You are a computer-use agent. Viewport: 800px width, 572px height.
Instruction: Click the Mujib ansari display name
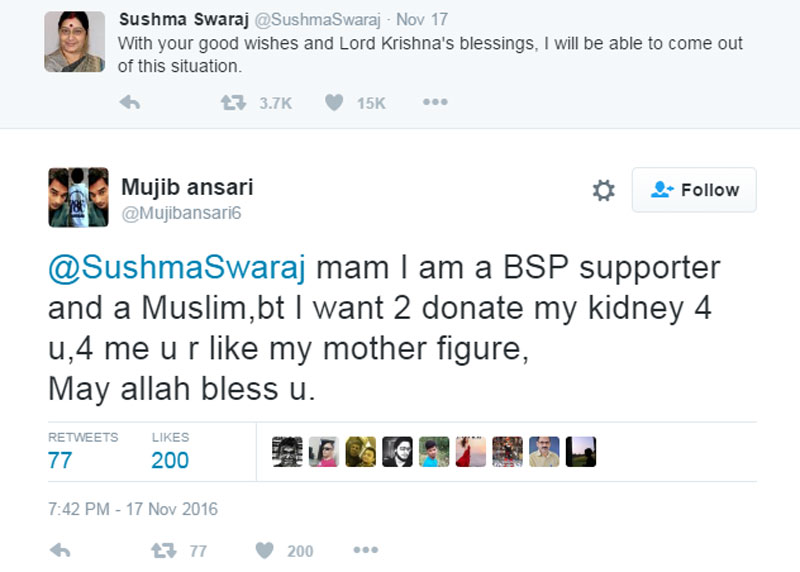pos(187,187)
